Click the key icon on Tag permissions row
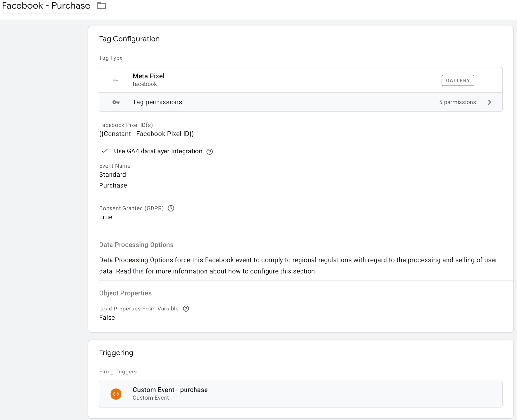The height and width of the screenshot is (420, 517). (115, 102)
